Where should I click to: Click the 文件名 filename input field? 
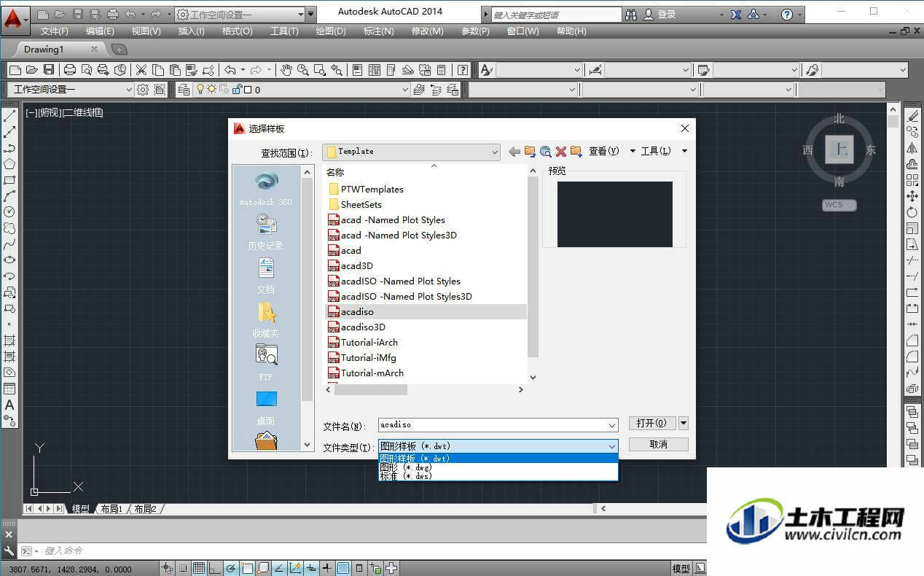coord(492,425)
